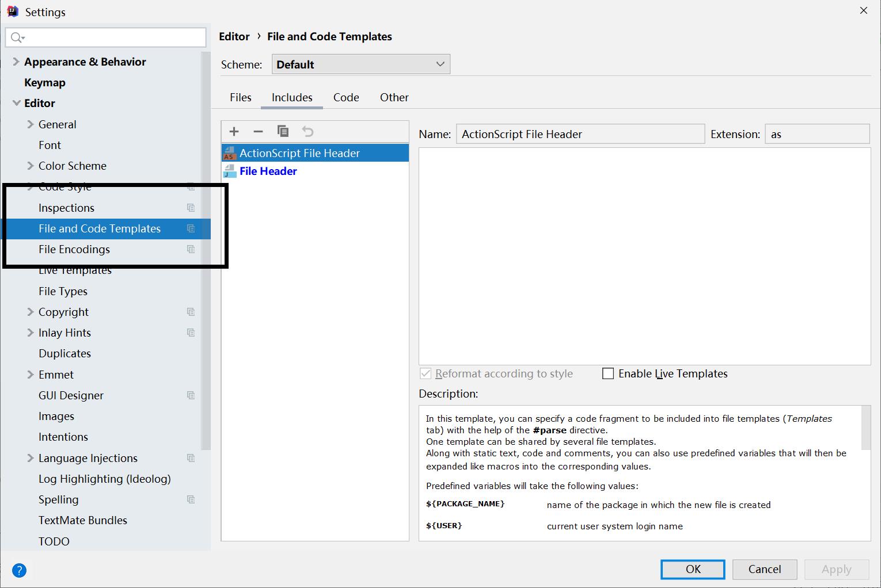Expand the Language Injections node
Image resolution: width=881 pixels, height=588 pixels.
31,458
